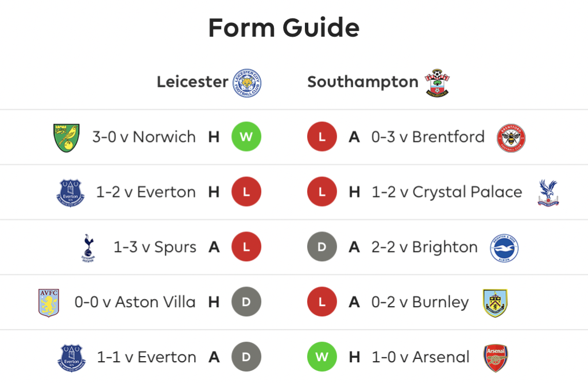Open the 3-0 v Norwich result
The image size is (588, 383).
[x=144, y=137]
